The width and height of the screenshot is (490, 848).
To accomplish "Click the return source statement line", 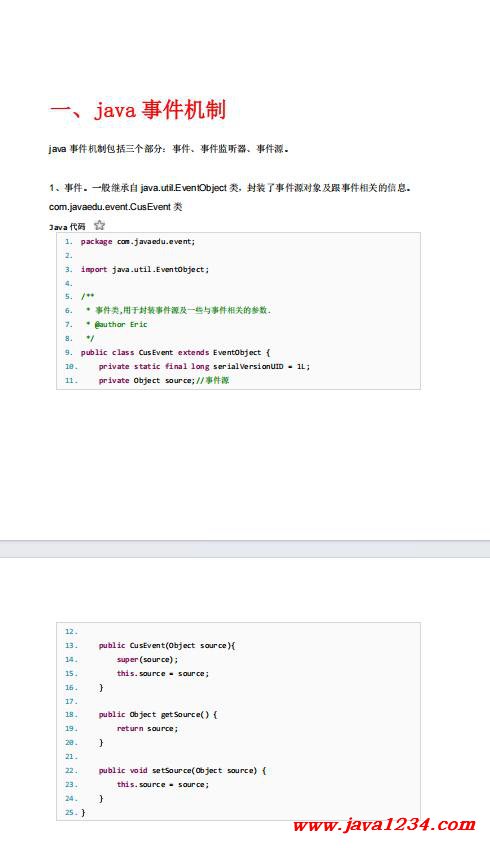I will (147, 729).
